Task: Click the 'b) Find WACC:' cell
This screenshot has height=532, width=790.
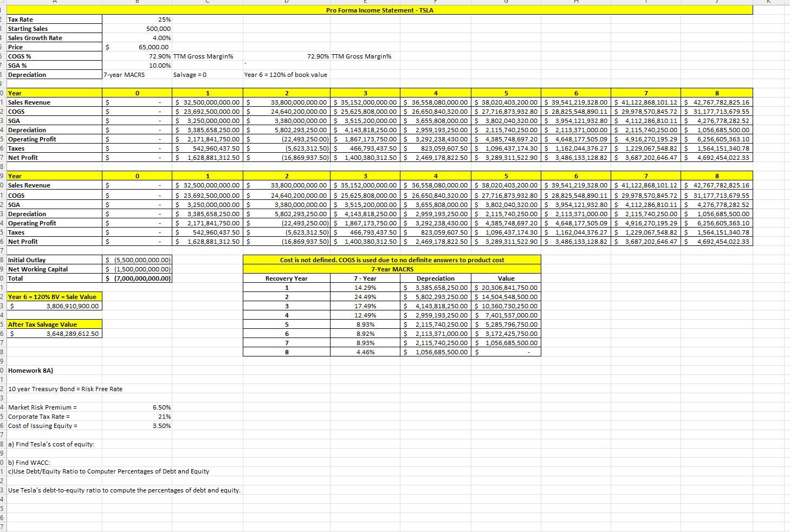Action: pyautogui.click(x=54, y=463)
